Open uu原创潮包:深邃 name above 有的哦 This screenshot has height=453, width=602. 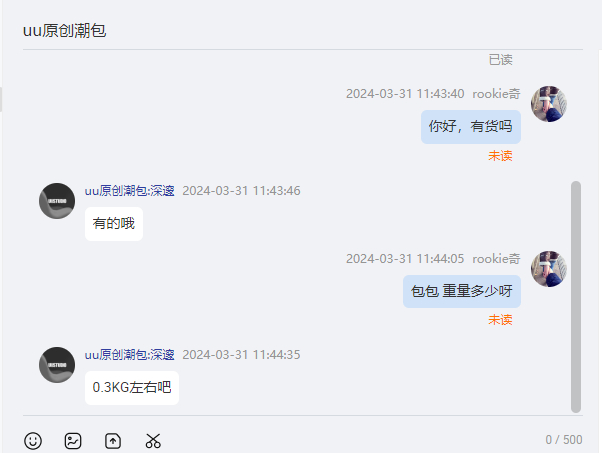tap(129, 191)
